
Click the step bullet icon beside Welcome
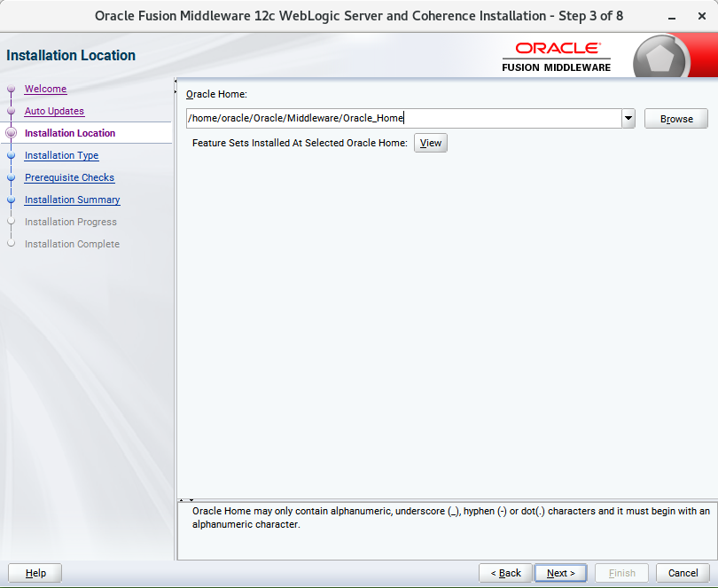[x=11, y=89]
